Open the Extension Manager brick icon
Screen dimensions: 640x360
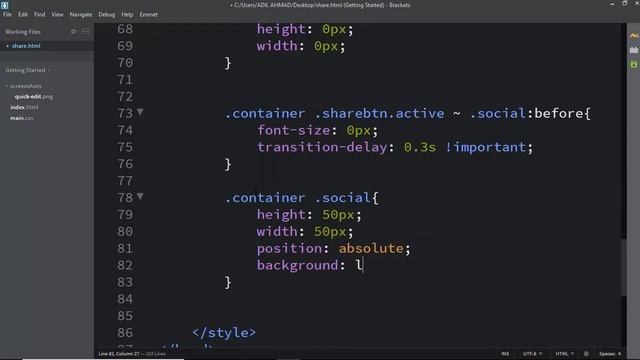pyautogui.click(x=633, y=50)
